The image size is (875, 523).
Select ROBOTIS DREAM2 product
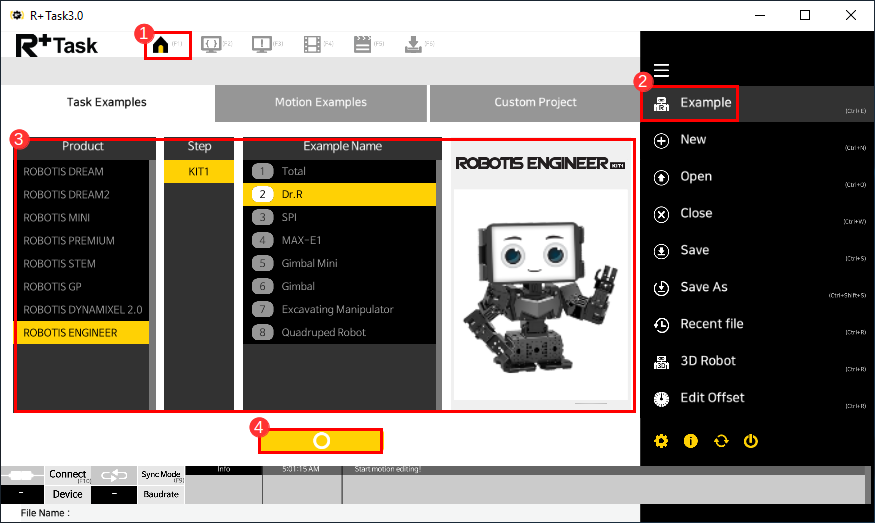pos(82,194)
